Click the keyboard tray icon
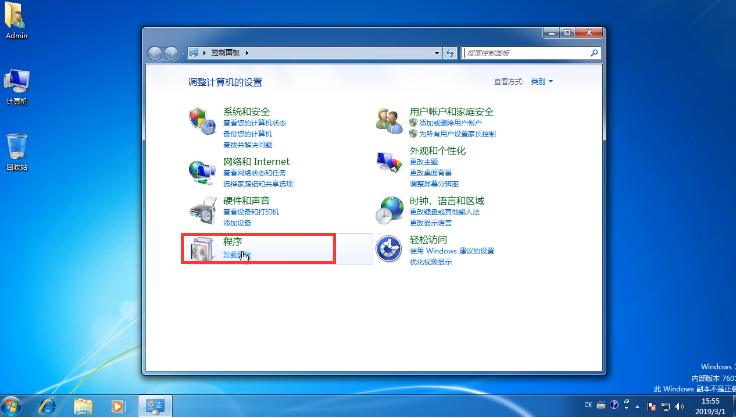 pyautogui.click(x=601, y=405)
